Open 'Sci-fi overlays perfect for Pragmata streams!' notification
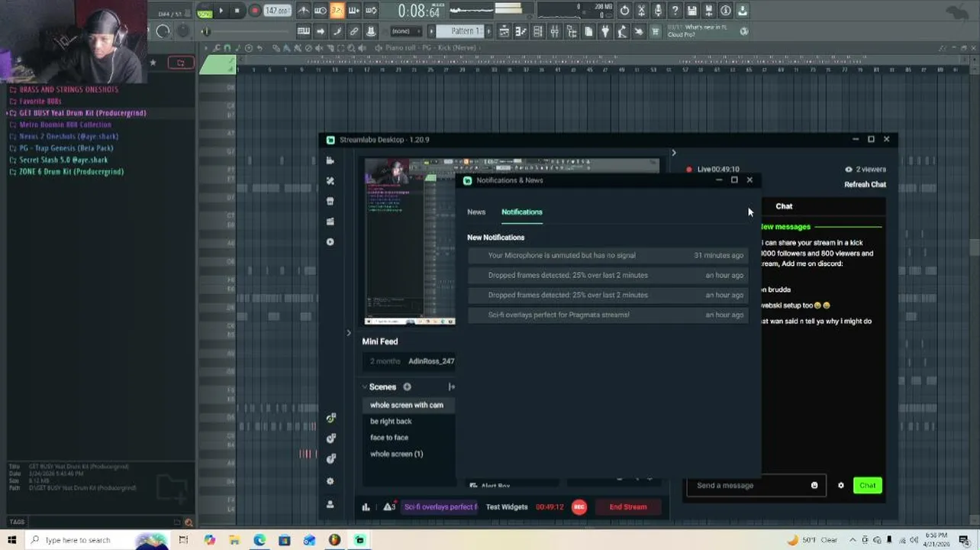 point(606,315)
